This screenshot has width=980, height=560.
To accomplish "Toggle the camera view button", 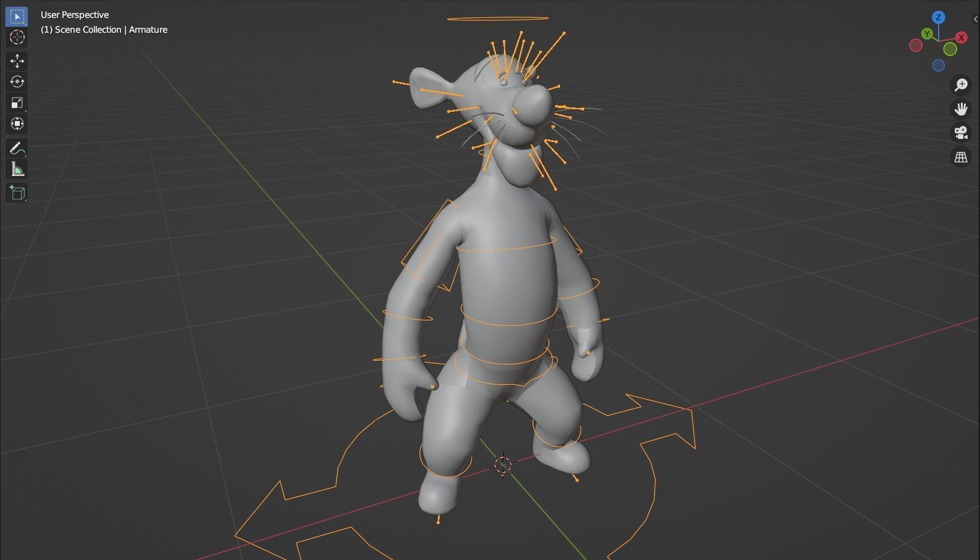I will tap(961, 133).
